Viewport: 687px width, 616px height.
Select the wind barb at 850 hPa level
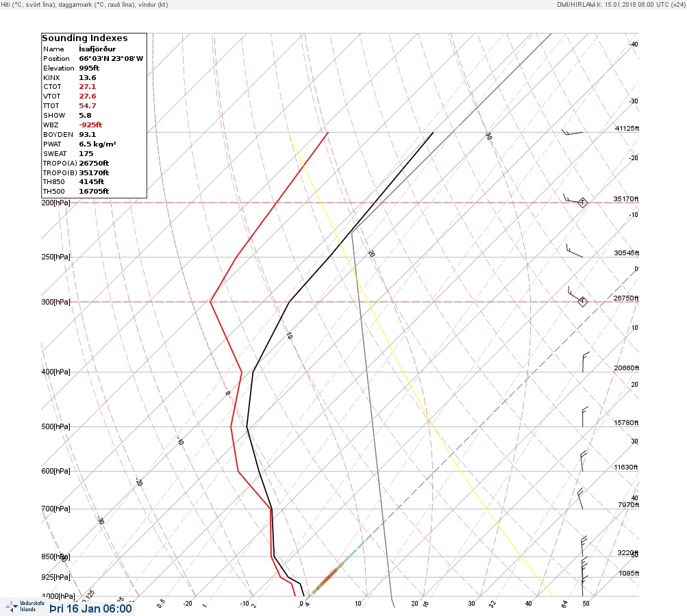[x=584, y=546]
